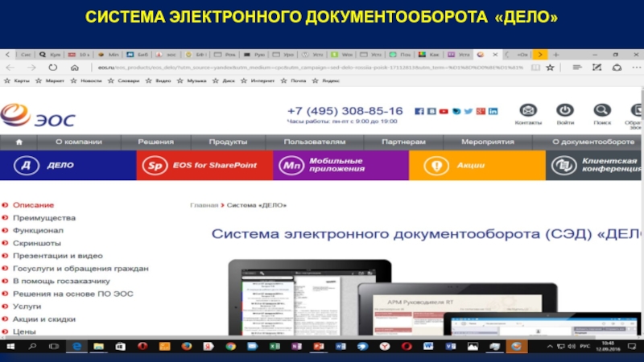Open Услуги sidebar link

point(27,306)
